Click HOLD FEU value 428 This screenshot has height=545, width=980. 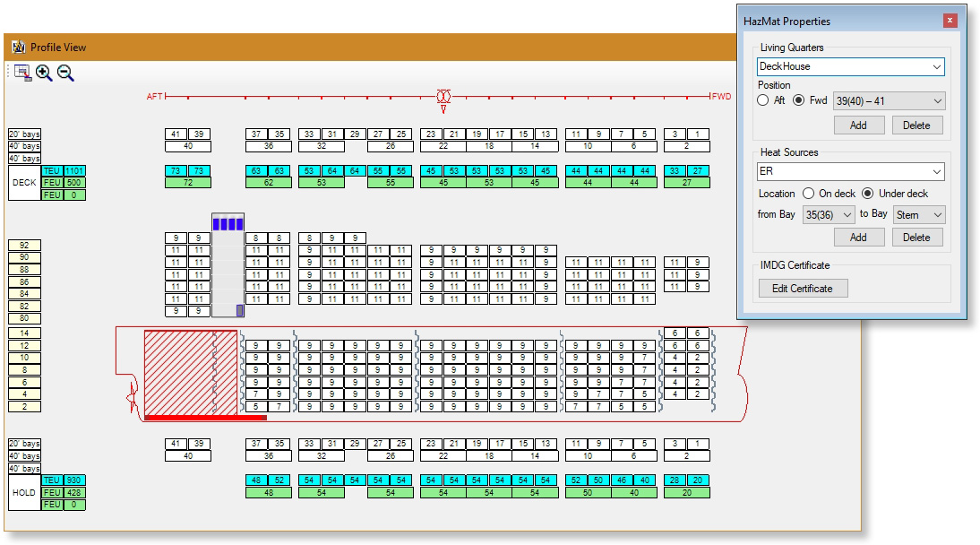pos(74,492)
